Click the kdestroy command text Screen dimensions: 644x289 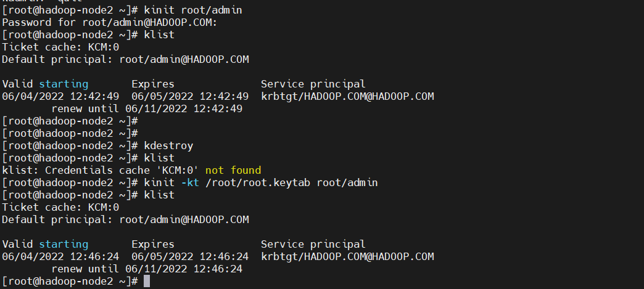tap(168, 145)
